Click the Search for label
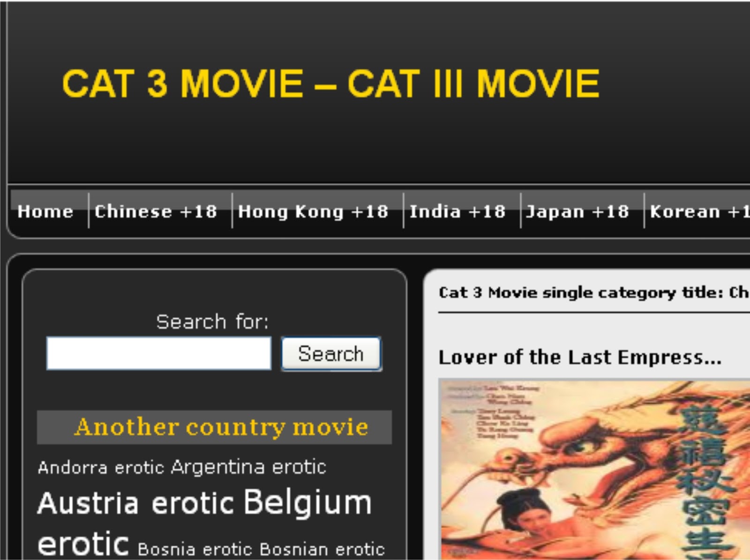The width and height of the screenshot is (750, 560). coord(212,322)
